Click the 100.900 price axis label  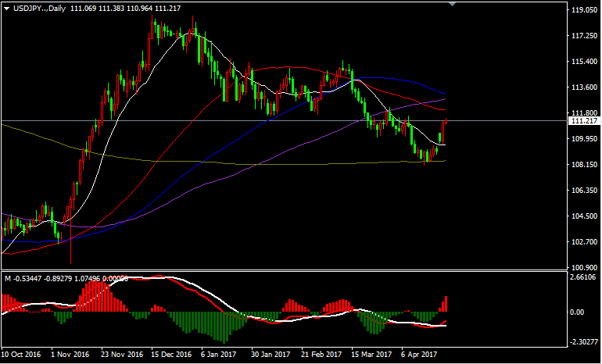583,268
